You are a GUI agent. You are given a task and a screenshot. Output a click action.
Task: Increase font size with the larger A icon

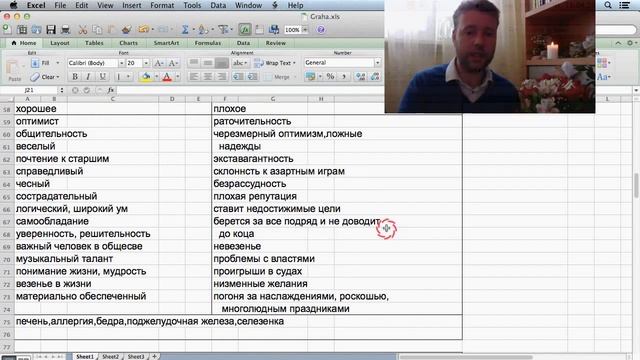point(158,63)
